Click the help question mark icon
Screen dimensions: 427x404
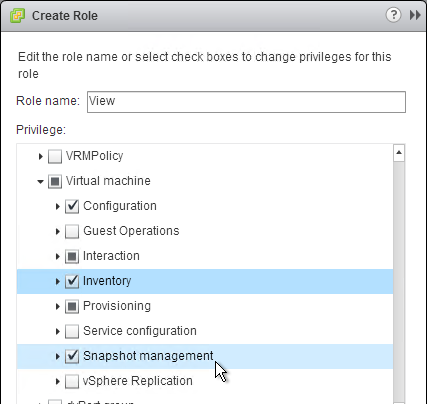pos(393,15)
